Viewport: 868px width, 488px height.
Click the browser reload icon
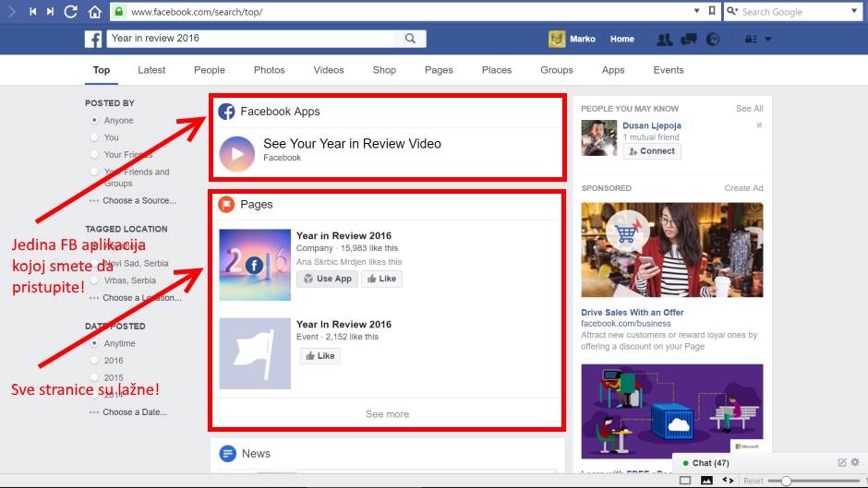(x=70, y=11)
